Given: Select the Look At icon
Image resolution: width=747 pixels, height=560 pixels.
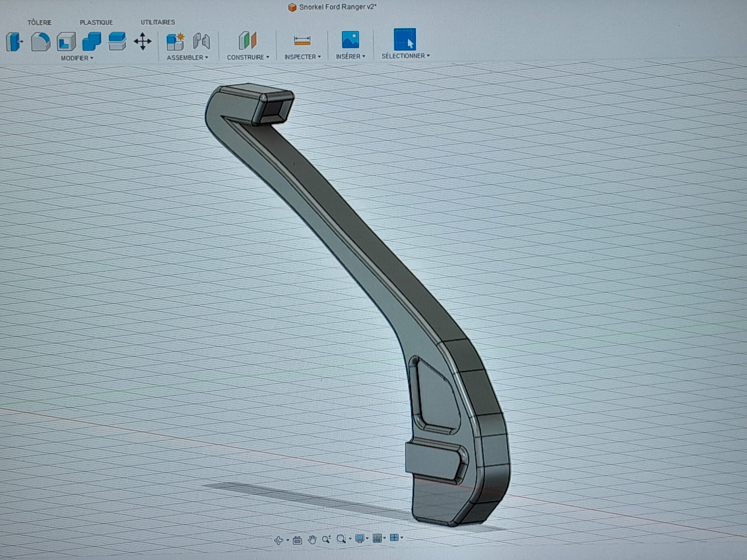Looking at the screenshot, I should (297, 540).
